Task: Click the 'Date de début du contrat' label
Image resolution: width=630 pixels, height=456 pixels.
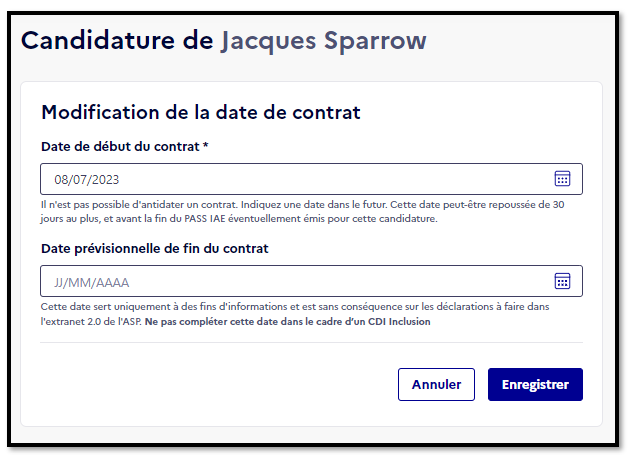Action: pos(120,147)
